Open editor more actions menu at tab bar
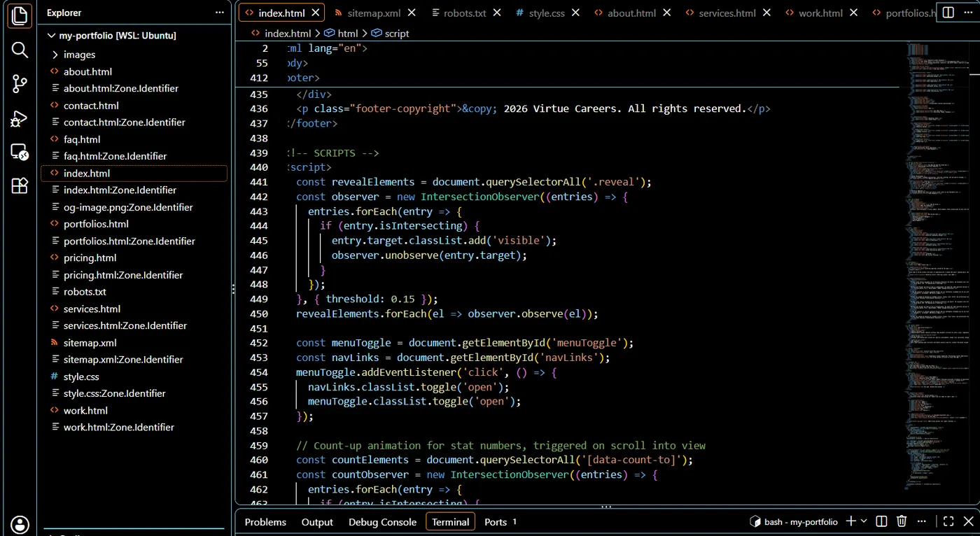The width and height of the screenshot is (980, 536). pyautogui.click(x=969, y=13)
